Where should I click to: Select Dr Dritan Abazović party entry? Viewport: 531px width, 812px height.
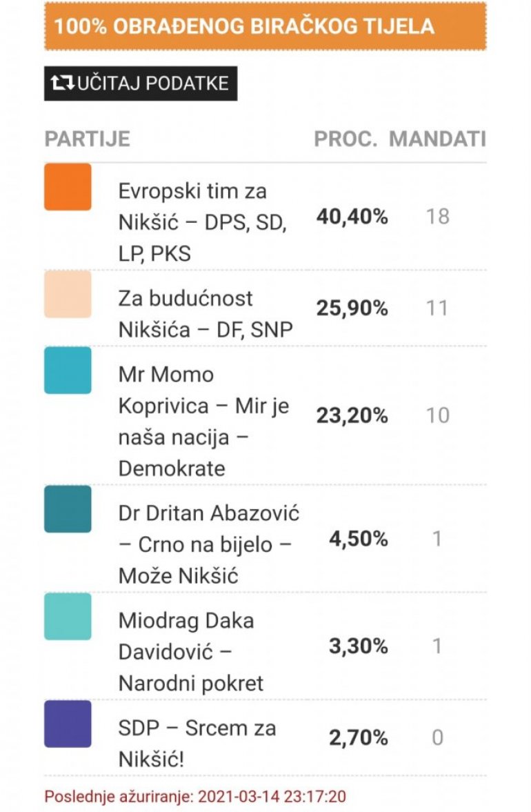click(208, 544)
